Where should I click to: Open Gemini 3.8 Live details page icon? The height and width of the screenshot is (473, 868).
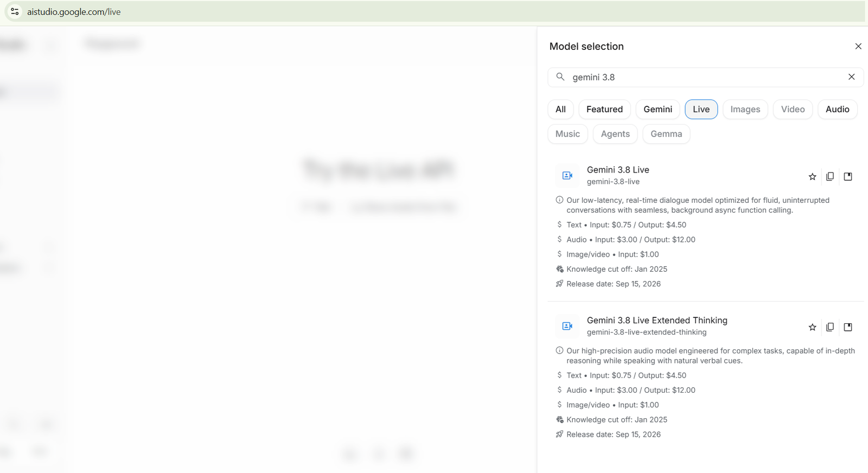tap(848, 176)
